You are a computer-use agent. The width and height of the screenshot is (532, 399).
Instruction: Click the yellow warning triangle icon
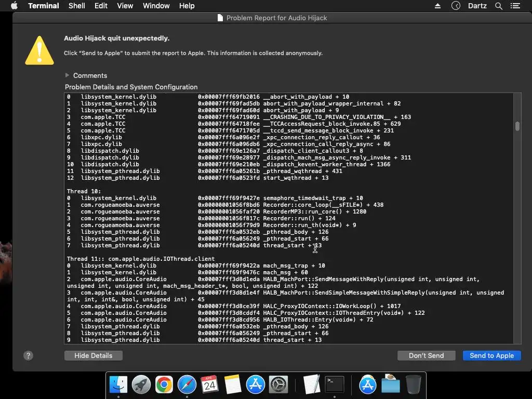[x=39, y=50]
